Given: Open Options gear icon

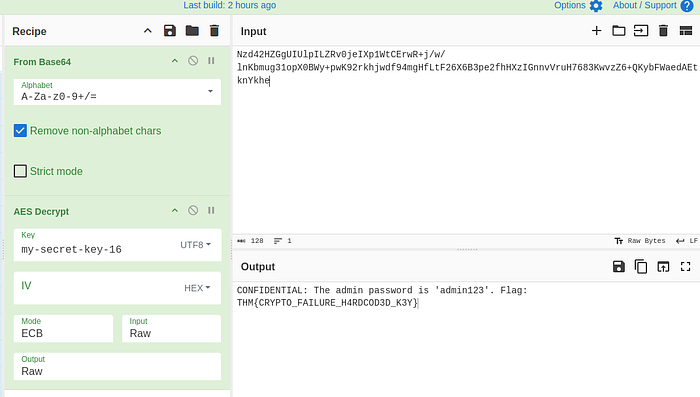Looking at the screenshot, I should coord(596,6).
